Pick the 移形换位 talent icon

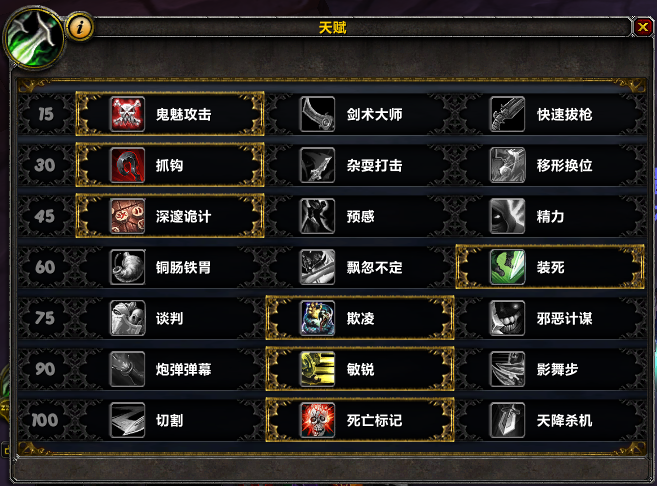tap(507, 165)
